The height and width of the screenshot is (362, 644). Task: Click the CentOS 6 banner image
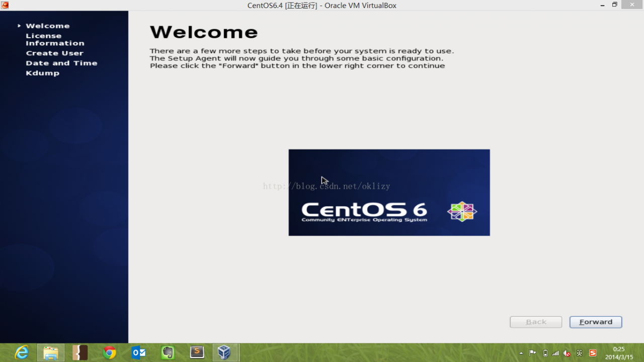tap(389, 192)
